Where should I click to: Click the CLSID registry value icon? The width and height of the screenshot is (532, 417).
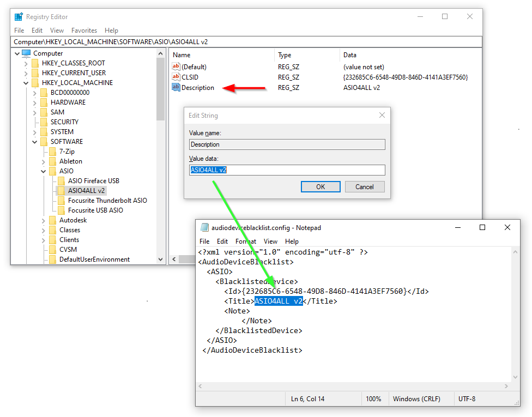point(176,77)
